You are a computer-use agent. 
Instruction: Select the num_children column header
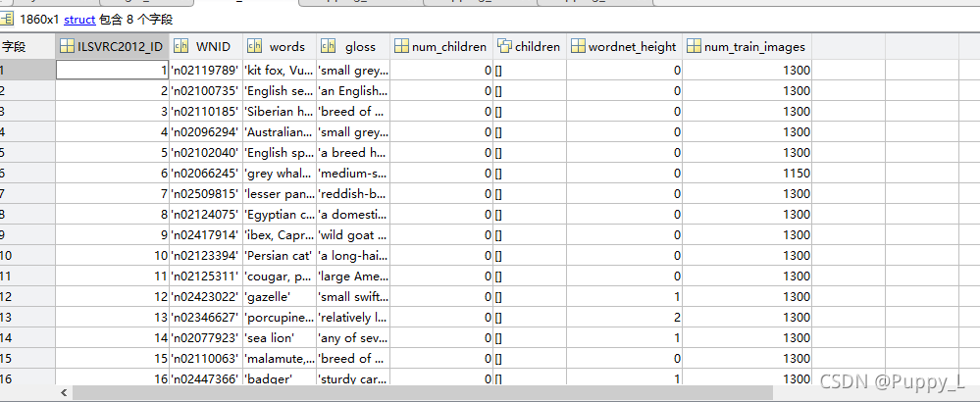[x=441, y=46]
